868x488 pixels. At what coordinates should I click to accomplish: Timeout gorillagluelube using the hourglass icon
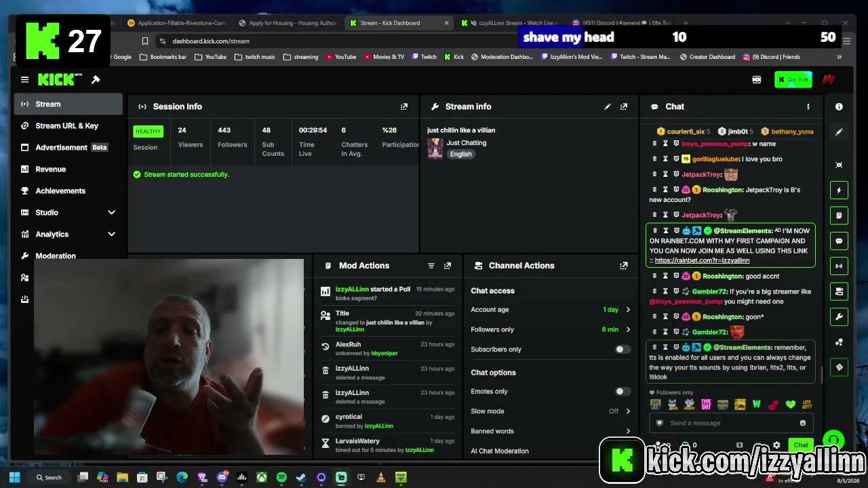[x=665, y=159]
